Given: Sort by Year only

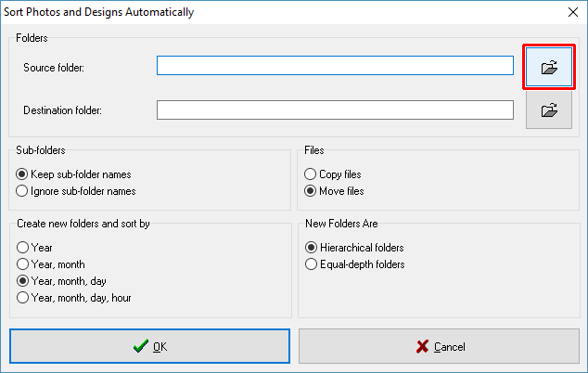Looking at the screenshot, I should (23, 248).
